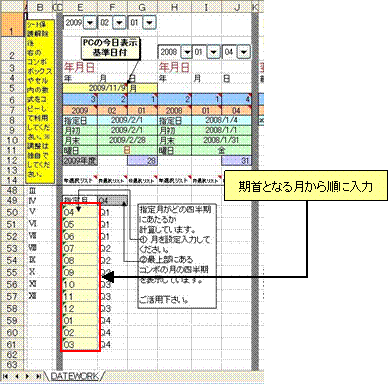The width and height of the screenshot is (389, 384).
Task: Open the year 2009 combo box dropdown
Action: (x=90, y=23)
